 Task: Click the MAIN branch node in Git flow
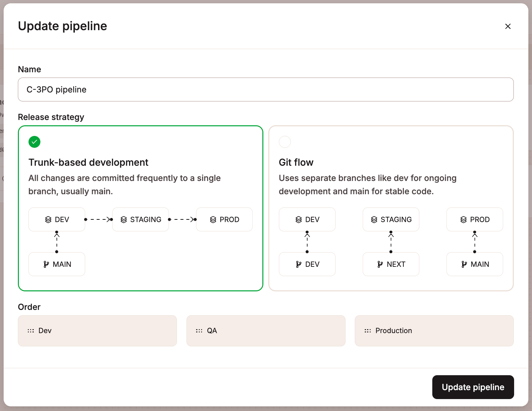[475, 264]
